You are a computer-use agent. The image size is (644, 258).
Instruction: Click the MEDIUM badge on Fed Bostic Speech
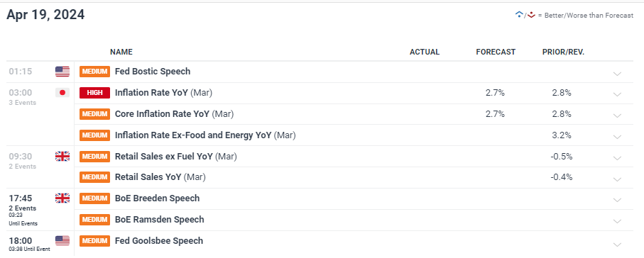click(x=95, y=72)
